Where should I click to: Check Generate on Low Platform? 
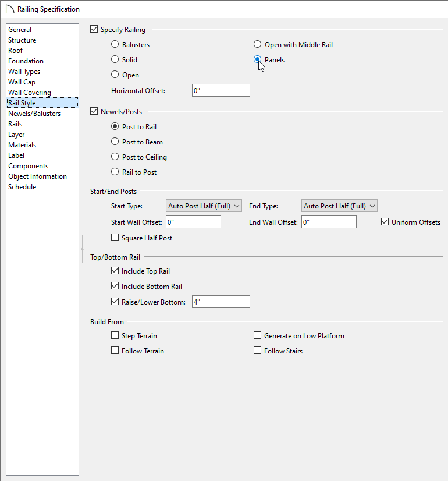pos(257,335)
